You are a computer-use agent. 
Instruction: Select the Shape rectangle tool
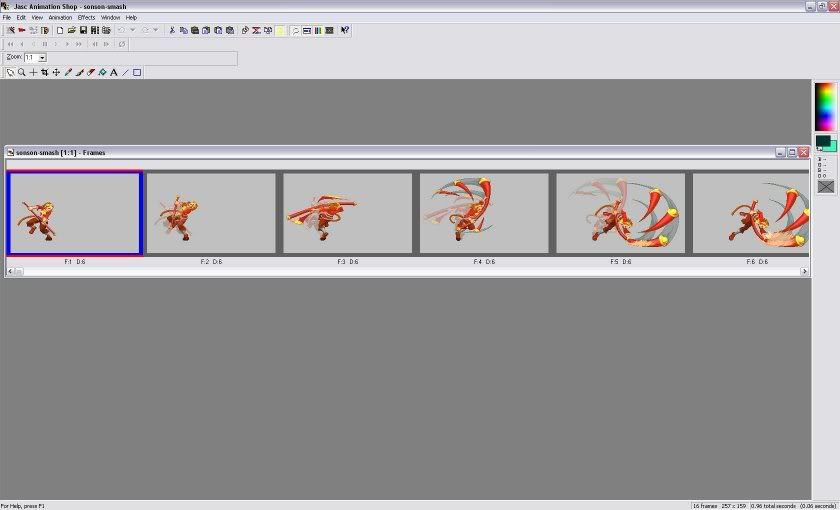(x=137, y=72)
